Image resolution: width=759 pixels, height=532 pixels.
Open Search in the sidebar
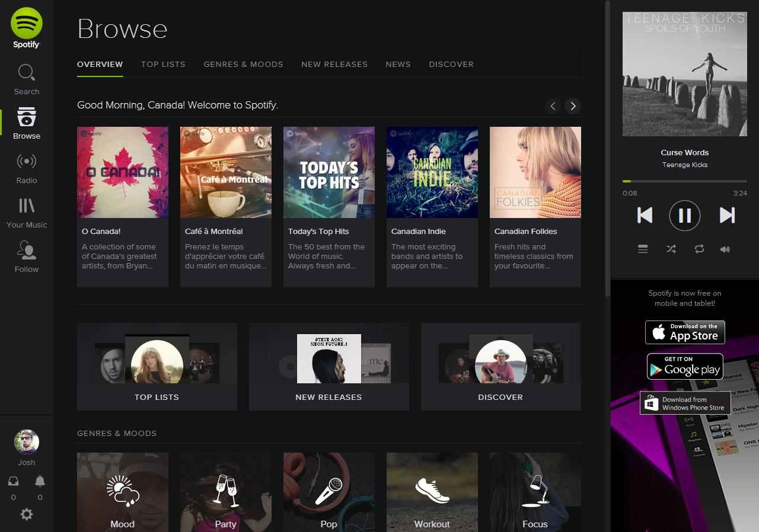[x=27, y=79]
